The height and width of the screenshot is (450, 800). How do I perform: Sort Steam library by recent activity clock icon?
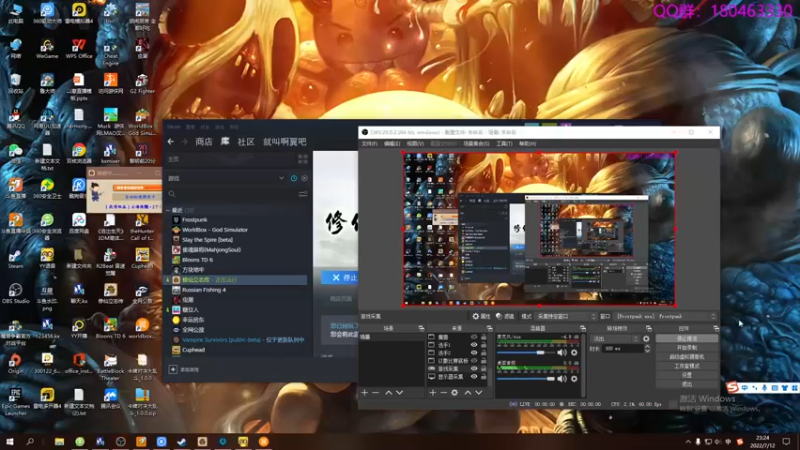tap(294, 179)
